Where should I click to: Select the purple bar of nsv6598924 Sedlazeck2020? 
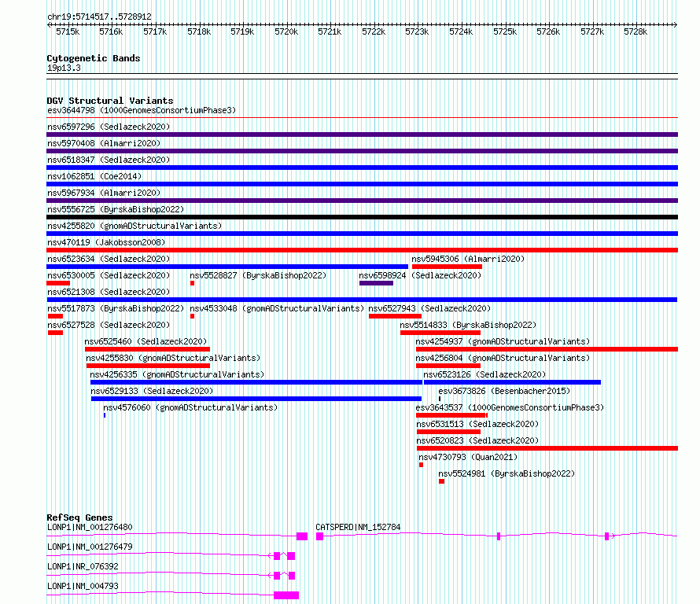point(376,283)
